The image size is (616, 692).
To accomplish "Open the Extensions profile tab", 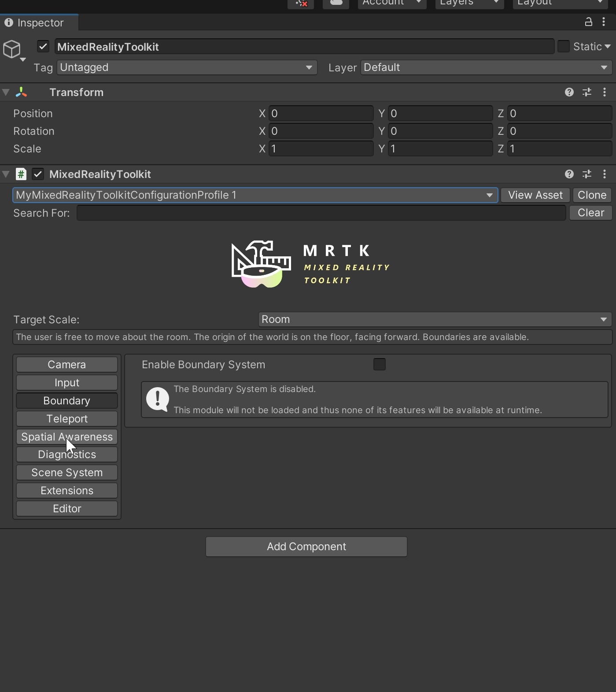I will 67,491.
